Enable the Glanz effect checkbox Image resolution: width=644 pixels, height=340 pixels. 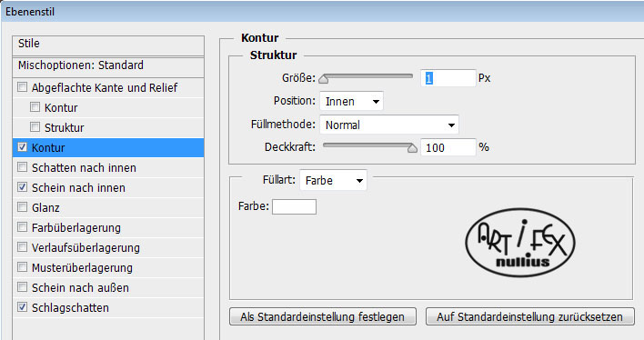(22, 207)
